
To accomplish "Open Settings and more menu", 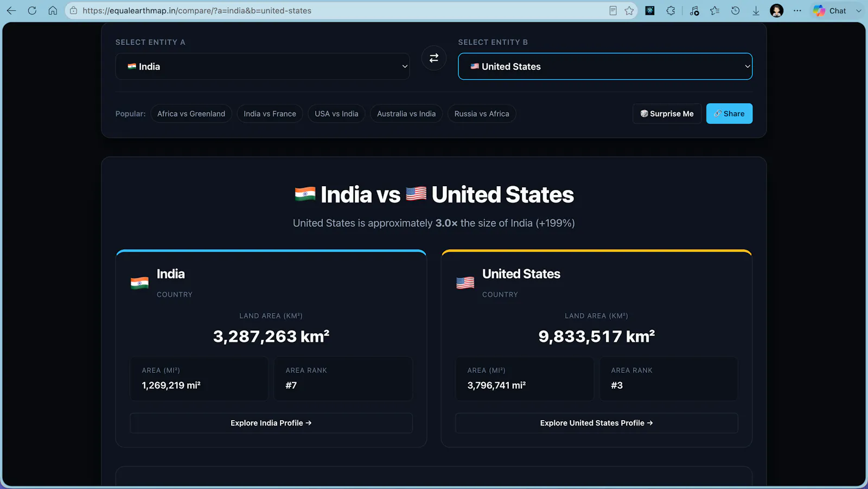I will 797,11.
